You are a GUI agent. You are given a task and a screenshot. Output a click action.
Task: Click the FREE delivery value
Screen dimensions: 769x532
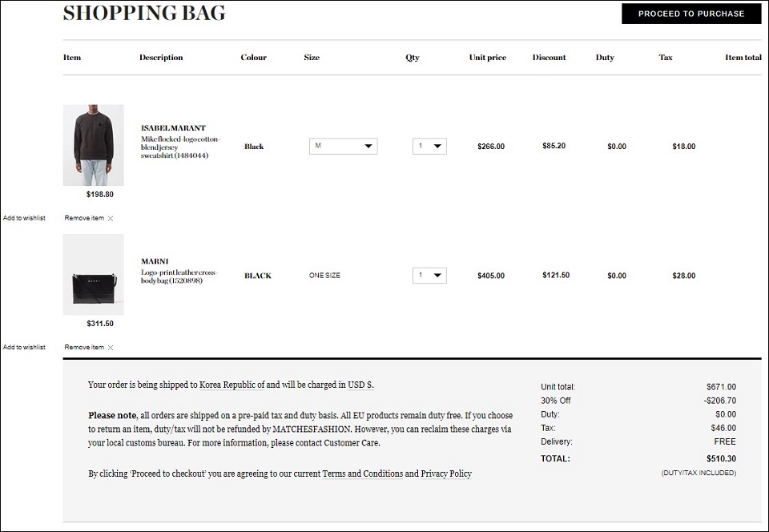725,441
